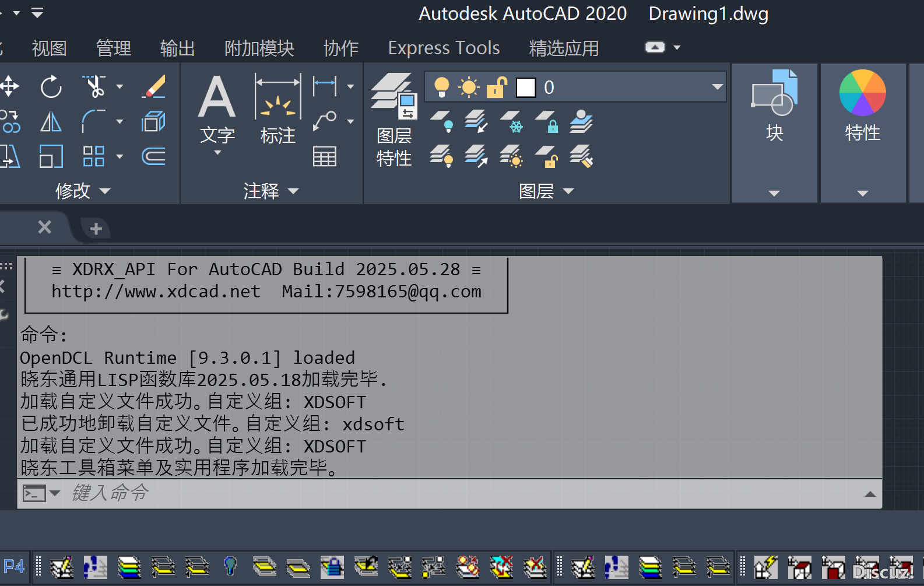924x586 pixels.
Task: Expand the layer name dropdown list
Action: pyautogui.click(x=717, y=87)
